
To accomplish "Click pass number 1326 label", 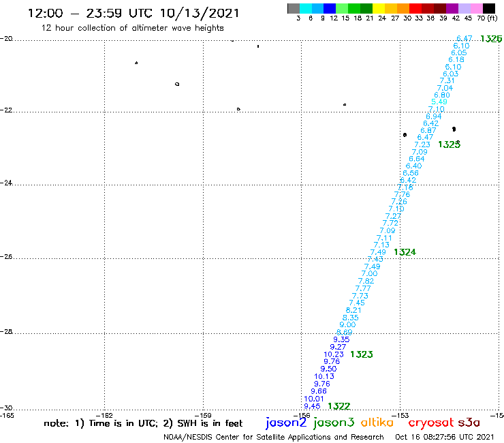I will coord(491,39).
